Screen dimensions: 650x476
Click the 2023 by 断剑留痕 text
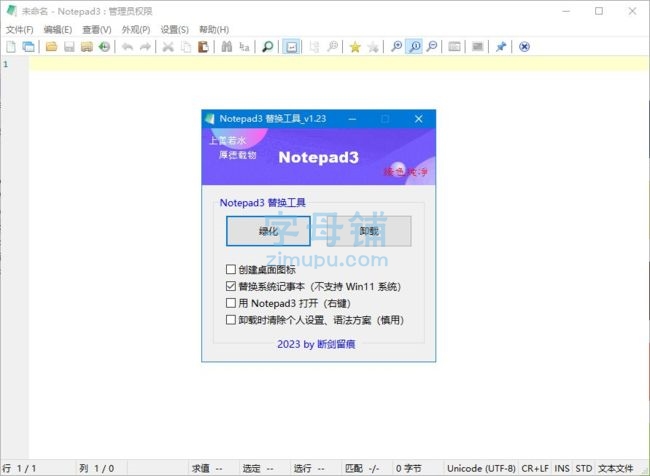click(x=316, y=344)
